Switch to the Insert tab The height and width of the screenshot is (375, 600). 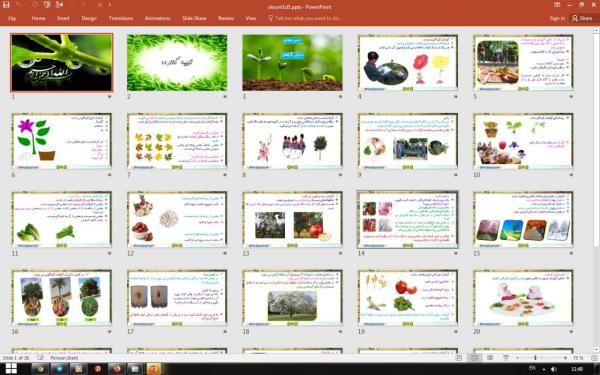[63, 18]
